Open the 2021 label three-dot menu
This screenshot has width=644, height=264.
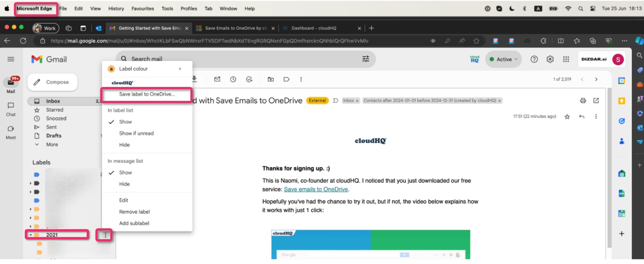[x=105, y=235]
